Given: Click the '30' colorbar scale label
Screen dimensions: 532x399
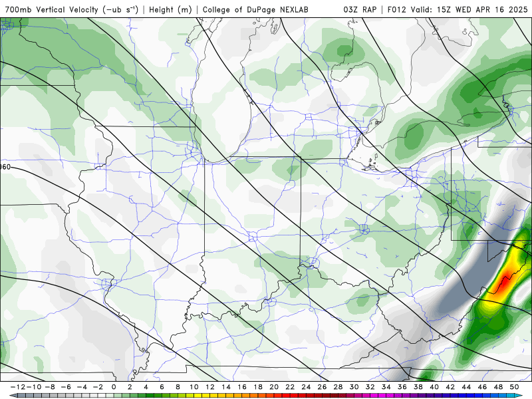Looking at the screenshot, I should pos(354,387).
